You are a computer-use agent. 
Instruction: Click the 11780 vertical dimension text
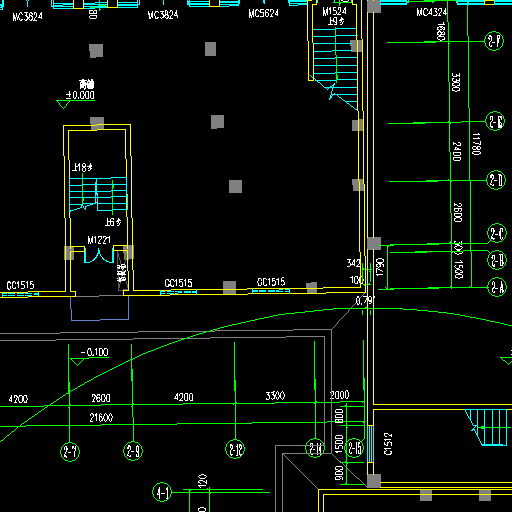pos(476,144)
